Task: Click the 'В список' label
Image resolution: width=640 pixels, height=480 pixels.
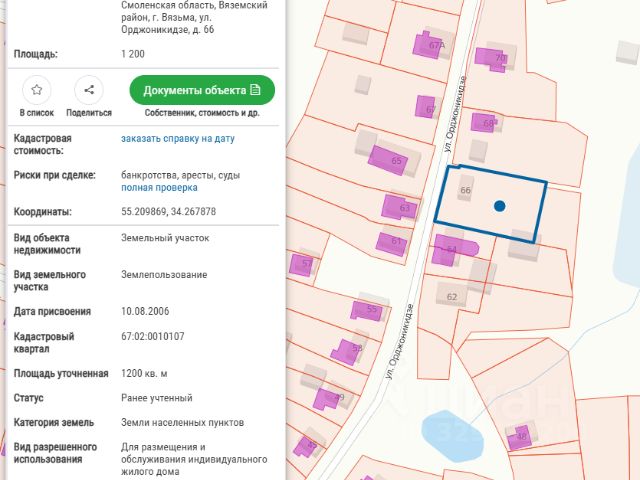Action: (37, 113)
